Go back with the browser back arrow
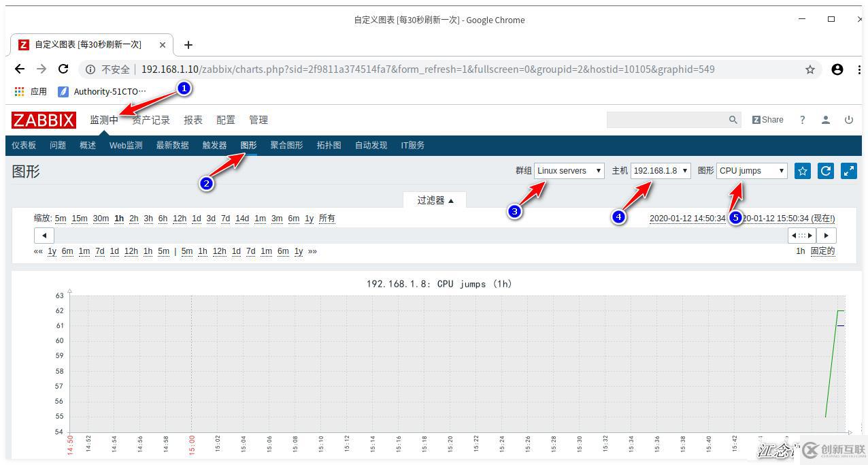 (x=20, y=69)
